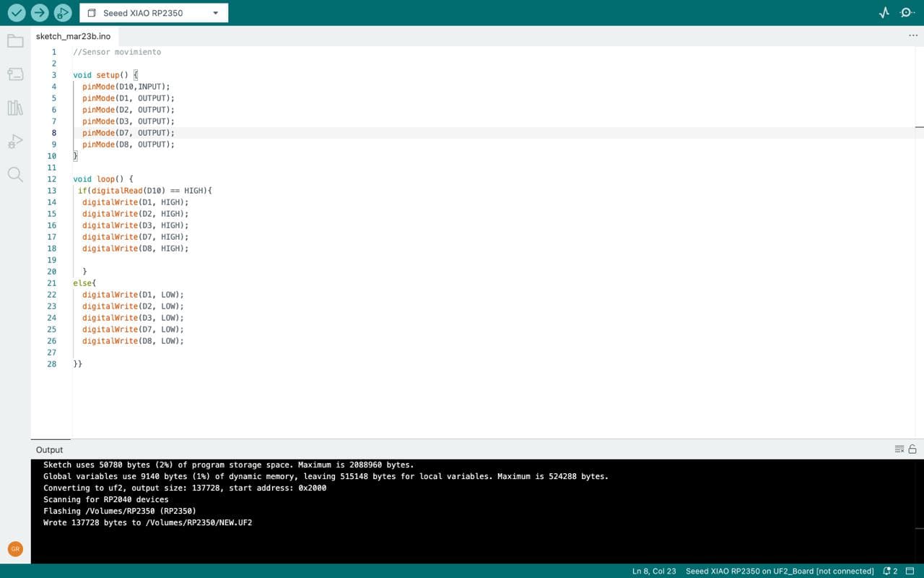
Task: Click the 'Flashing /Volumes/RP2350' output line
Action: [120, 511]
